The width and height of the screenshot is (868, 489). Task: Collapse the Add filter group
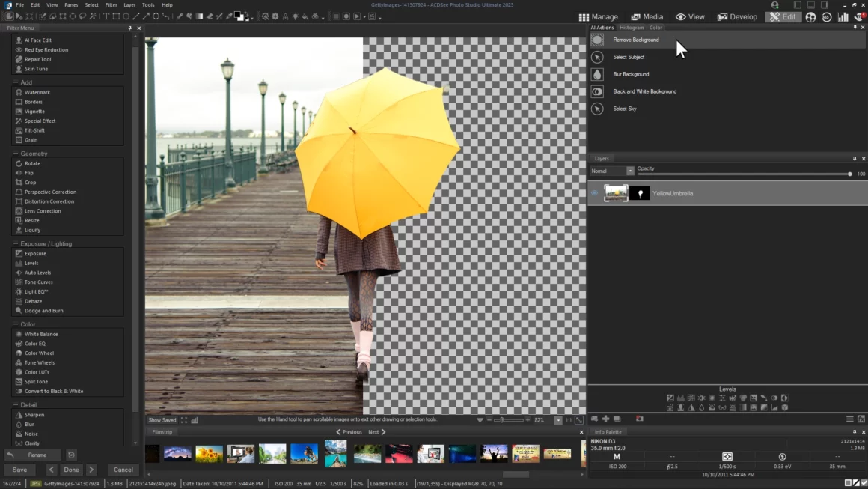(x=16, y=82)
